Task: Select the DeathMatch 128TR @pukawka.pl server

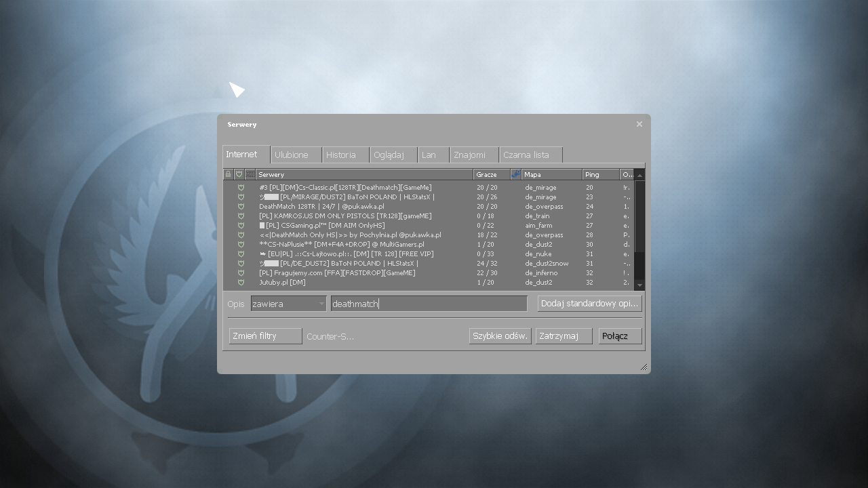Action: click(321, 207)
